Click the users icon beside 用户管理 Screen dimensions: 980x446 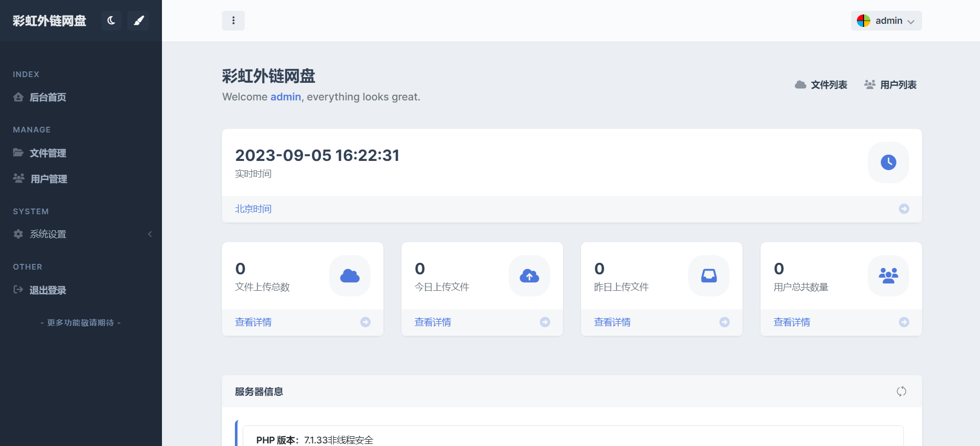click(x=19, y=178)
